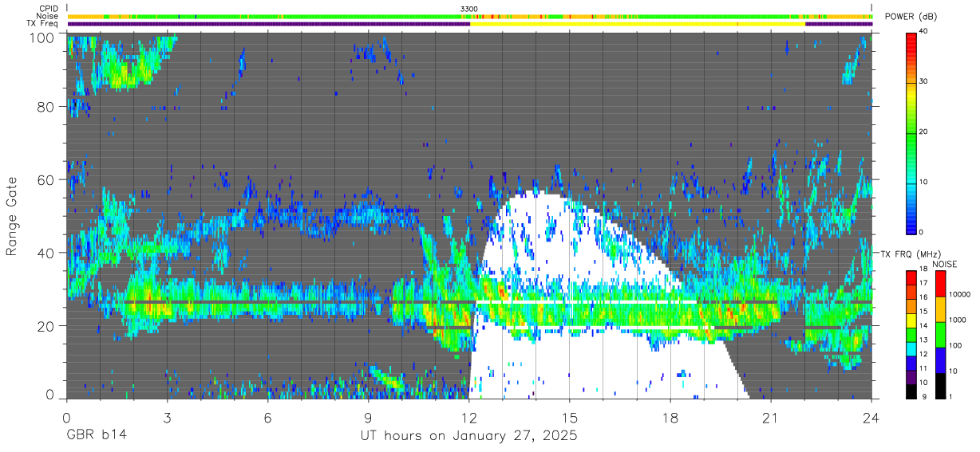Click the Range Gate axis title
This screenshot has width=980, height=452.
pyautogui.click(x=12, y=217)
